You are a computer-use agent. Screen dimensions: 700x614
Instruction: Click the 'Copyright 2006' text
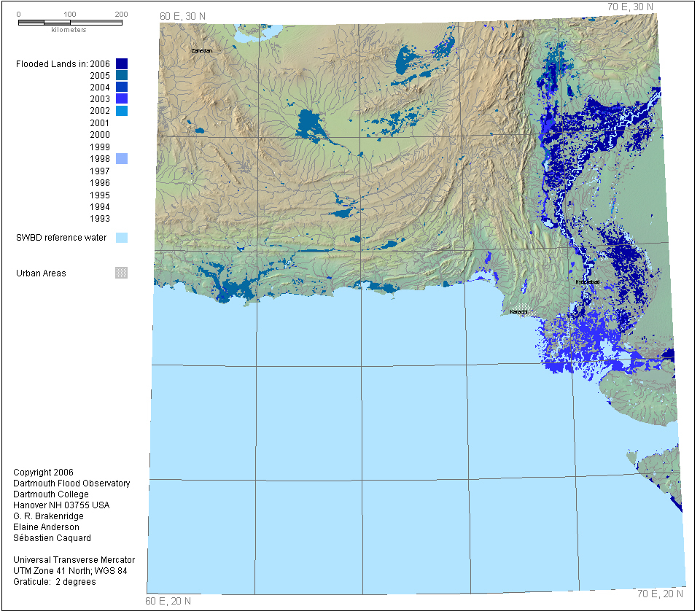pos(43,473)
